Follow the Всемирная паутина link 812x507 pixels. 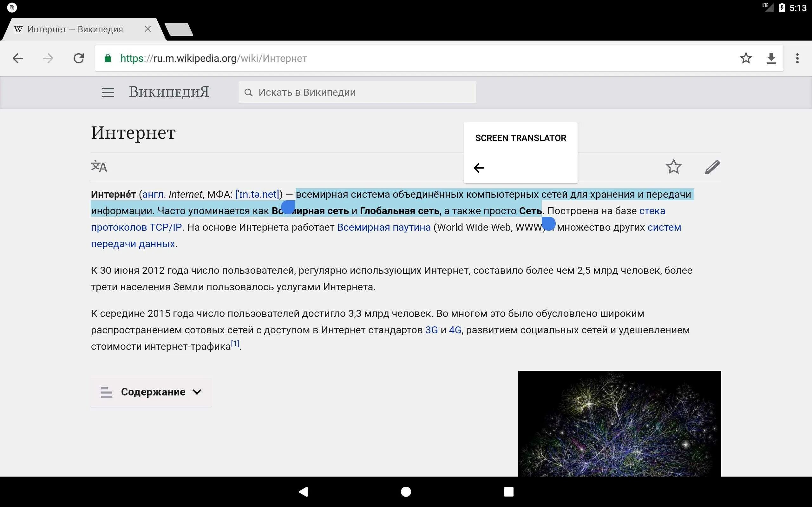pyautogui.click(x=383, y=227)
